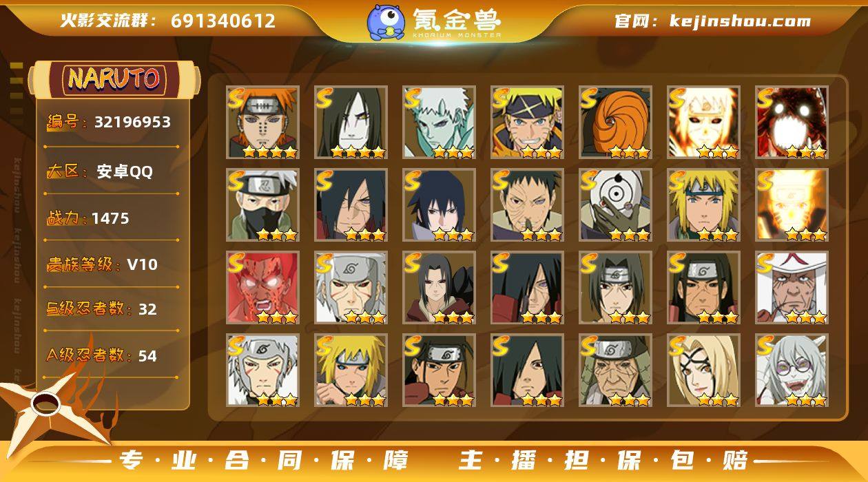Click the group number 691340612
Viewport: 868px width, 482px height.
click(x=223, y=21)
